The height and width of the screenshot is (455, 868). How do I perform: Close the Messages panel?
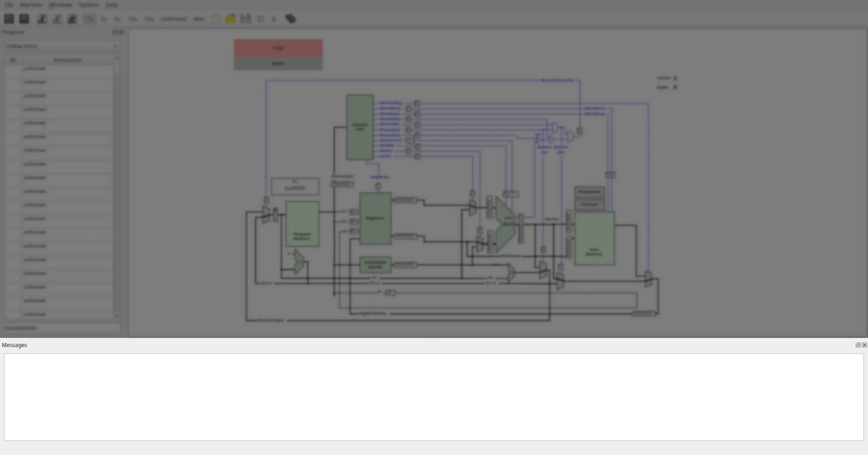(x=864, y=345)
